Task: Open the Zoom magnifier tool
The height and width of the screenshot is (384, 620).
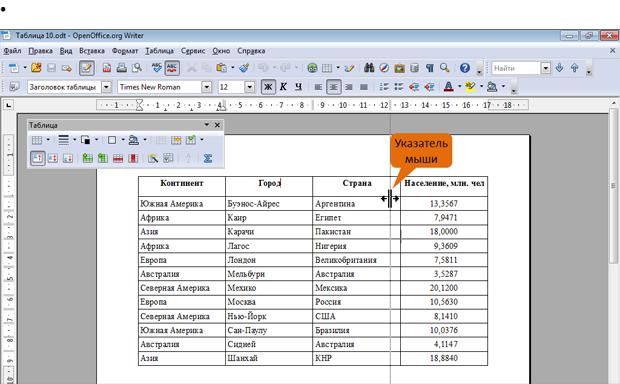Action: 445,68
